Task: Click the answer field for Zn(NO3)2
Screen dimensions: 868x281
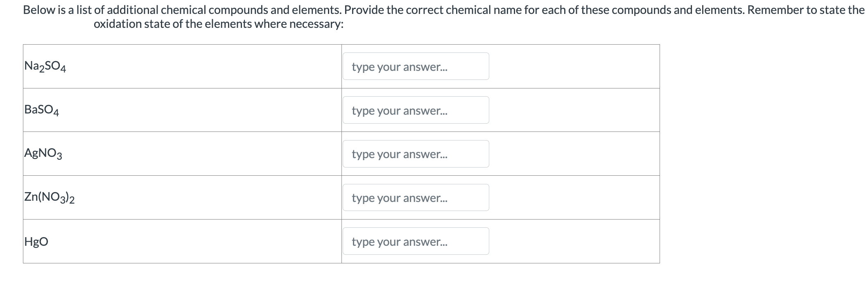Action: coord(415,197)
